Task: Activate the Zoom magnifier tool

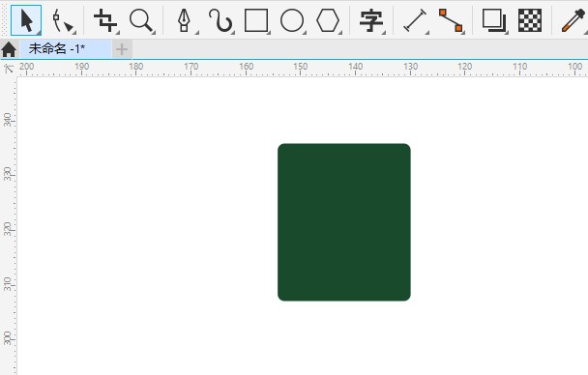Action: point(141,20)
